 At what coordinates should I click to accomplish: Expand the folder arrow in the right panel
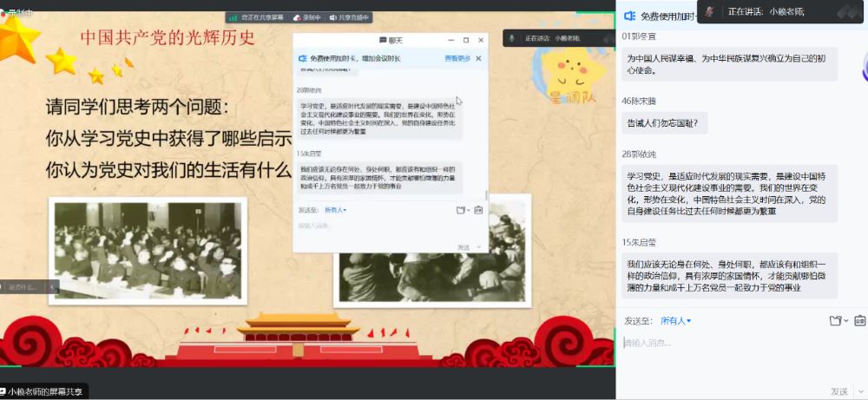845,321
